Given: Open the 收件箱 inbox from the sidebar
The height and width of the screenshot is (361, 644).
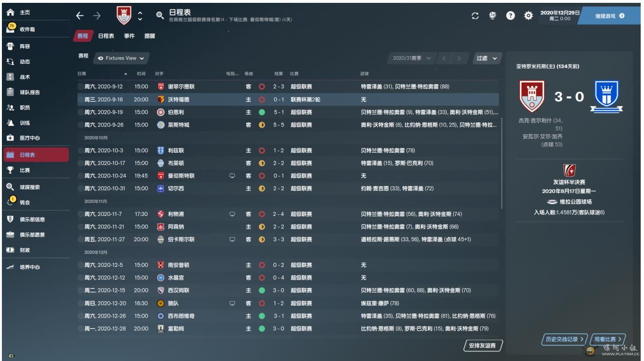Looking at the screenshot, I should pyautogui.click(x=27, y=29).
